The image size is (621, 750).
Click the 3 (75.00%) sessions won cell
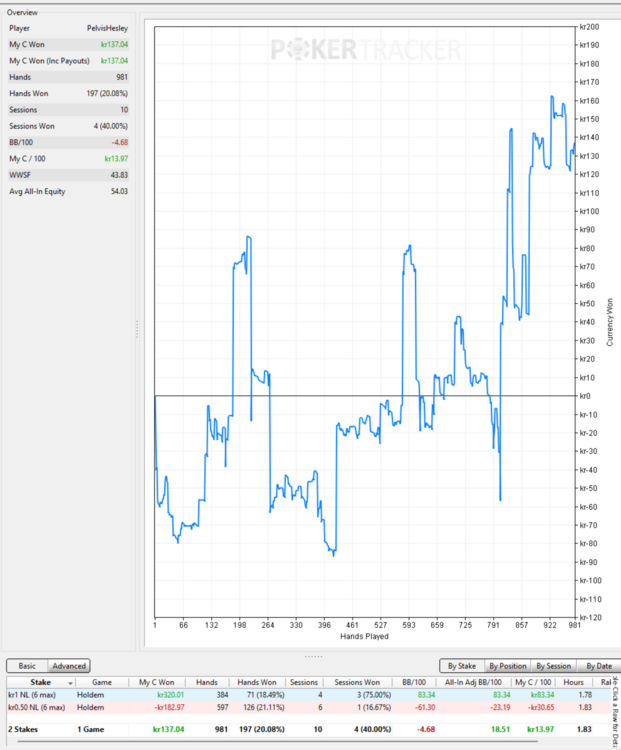pos(374,695)
